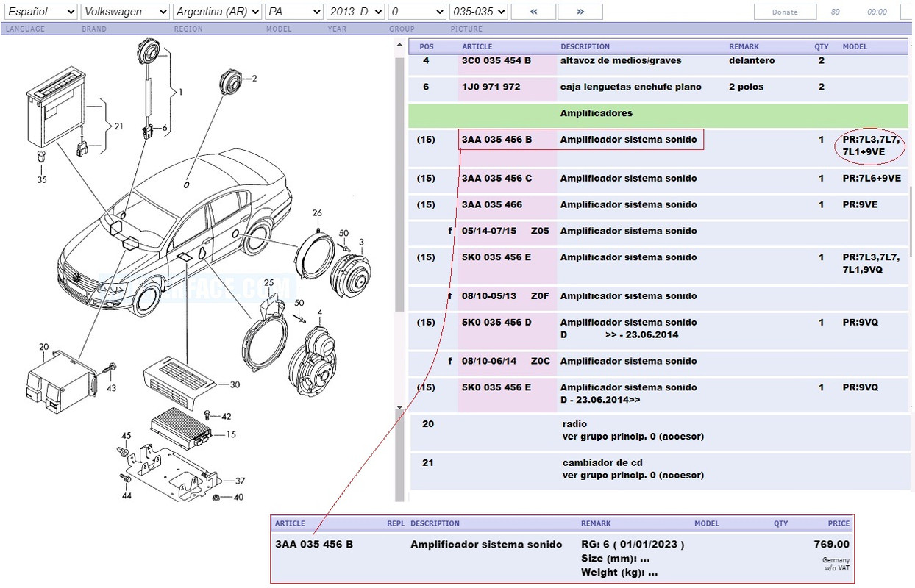This screenshot has height=588, width=915.
Task: Select article 5K0 035 456 D
Action: pyautogui.click(x=497, y=322)
